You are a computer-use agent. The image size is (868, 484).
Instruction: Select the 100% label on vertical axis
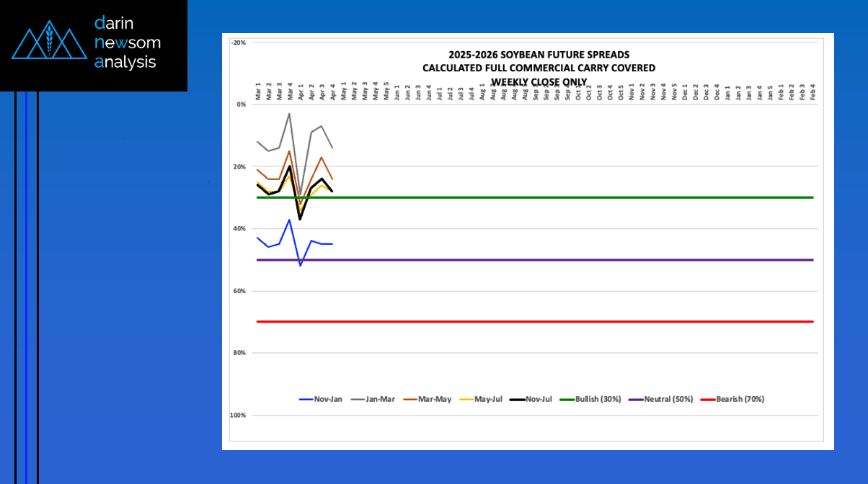(238, 416)
